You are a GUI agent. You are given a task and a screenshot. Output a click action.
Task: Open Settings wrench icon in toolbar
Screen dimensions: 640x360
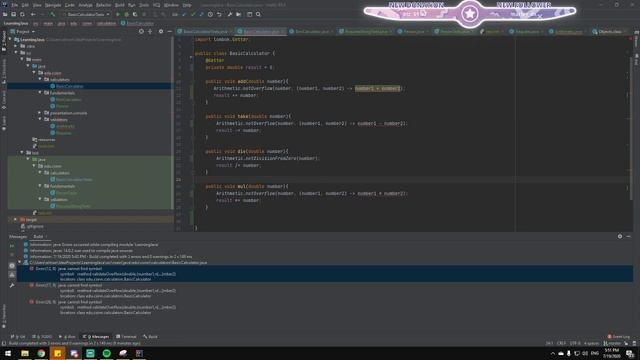[230, 14]
